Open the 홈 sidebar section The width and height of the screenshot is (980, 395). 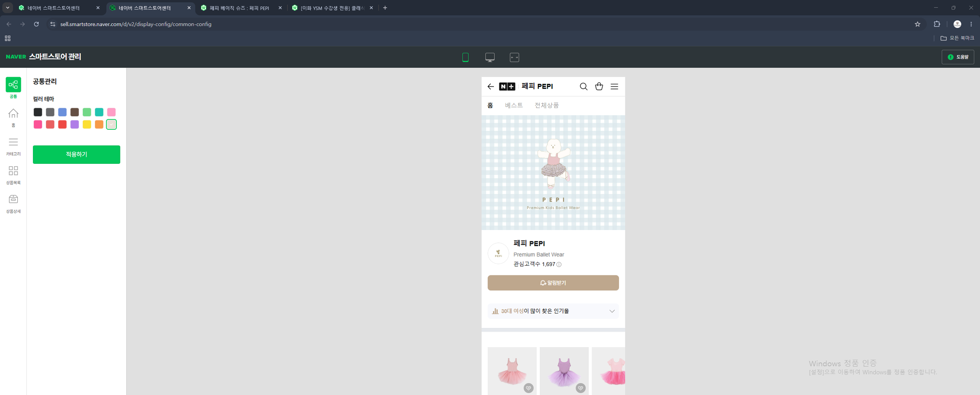(x=13, y=118)
